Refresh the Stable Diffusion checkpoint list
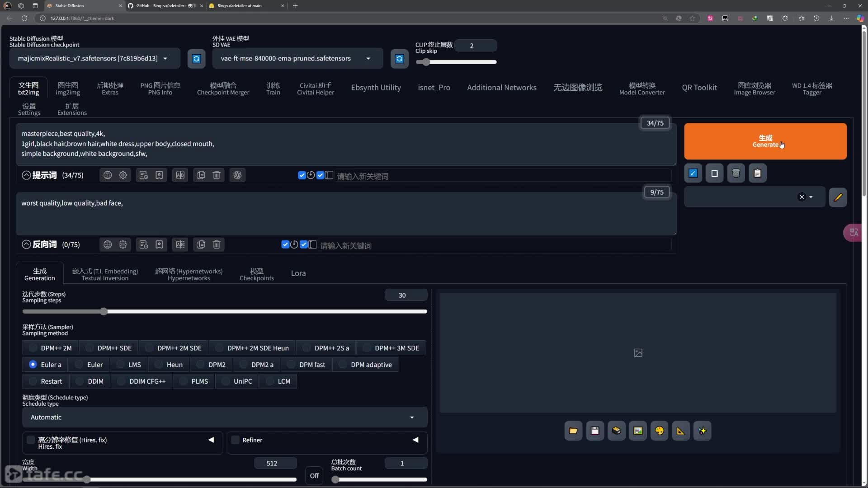Screen dimensions: 868x488 196,59
